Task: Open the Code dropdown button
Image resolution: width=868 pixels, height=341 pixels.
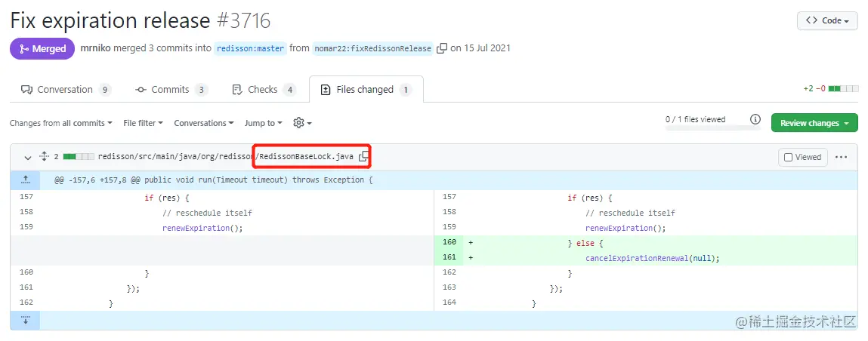Action: 827,21
